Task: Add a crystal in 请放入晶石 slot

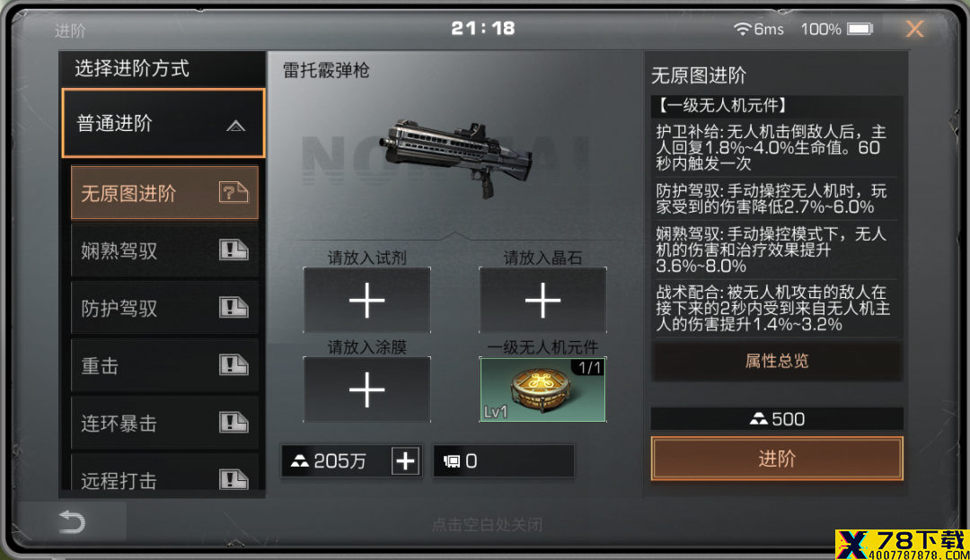Action: (x=542, y=301)
